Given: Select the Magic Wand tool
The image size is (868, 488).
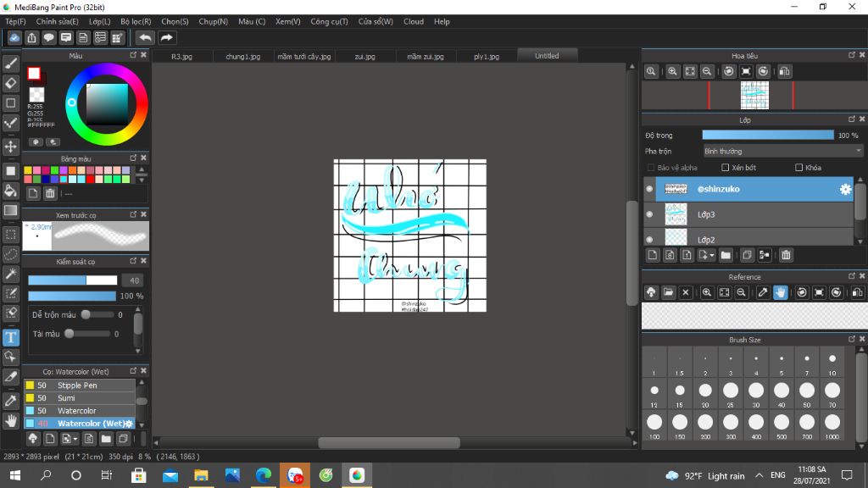Looking at the screenshot, I should pyautogui.click(x=10, y=274).
